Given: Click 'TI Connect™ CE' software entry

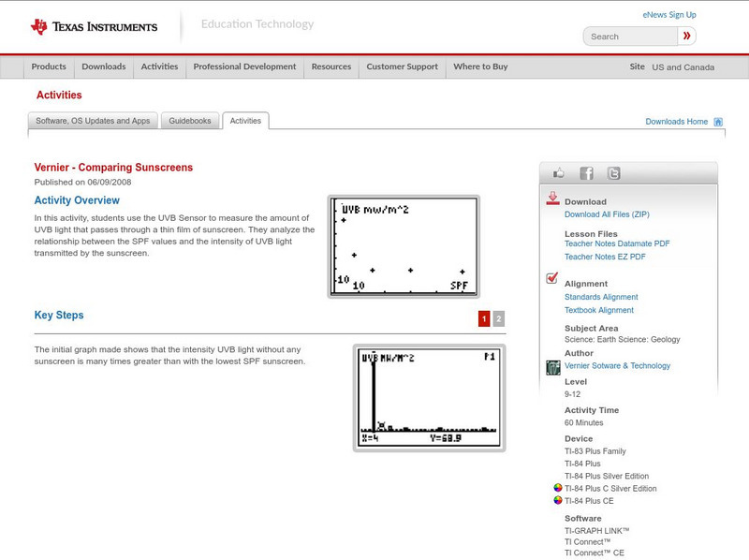Looking at the screenshot, I should pyautogui.click(x=595, y=553).
